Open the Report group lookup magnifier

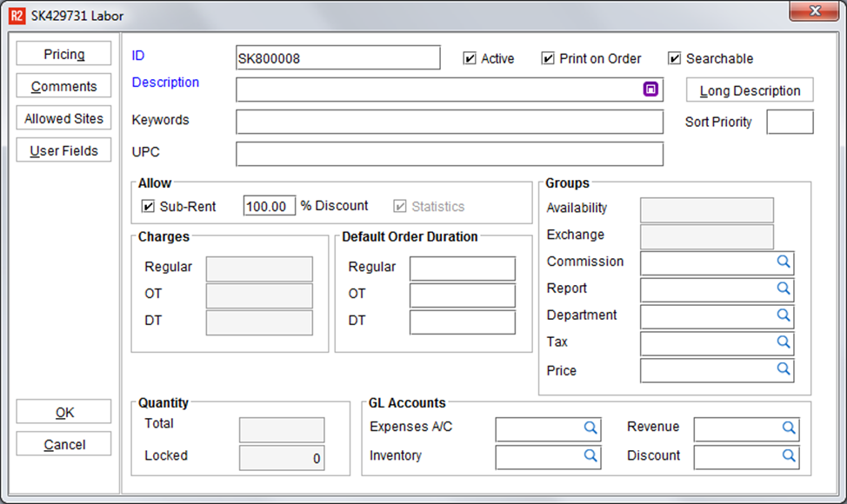784,288
